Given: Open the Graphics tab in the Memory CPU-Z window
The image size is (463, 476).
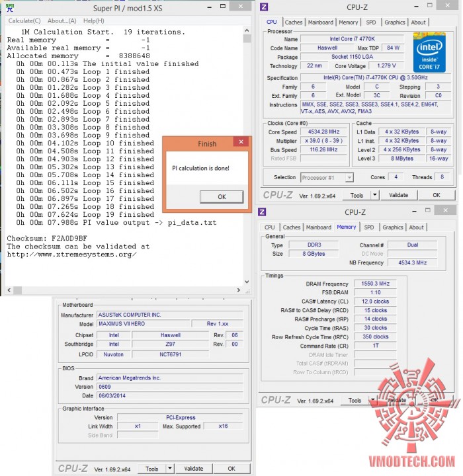Looking at the screenshot, I should (393, 227).
